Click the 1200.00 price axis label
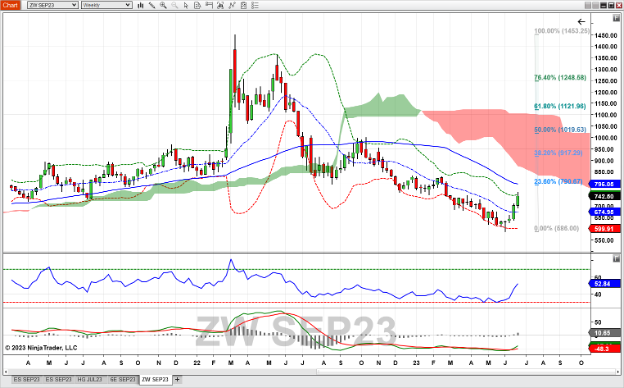Viewport: 624px width, 388px height. [x=606, y=92]
